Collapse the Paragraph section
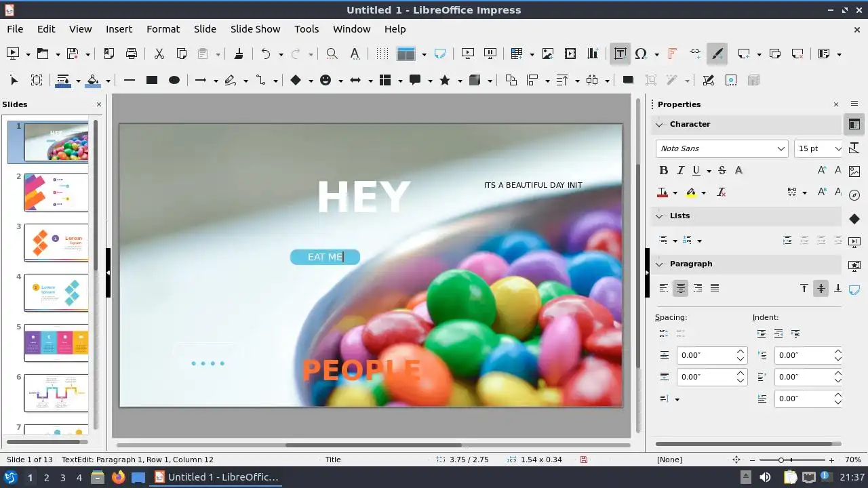Viewport: 868px width, 488px height. coord(659,264)
